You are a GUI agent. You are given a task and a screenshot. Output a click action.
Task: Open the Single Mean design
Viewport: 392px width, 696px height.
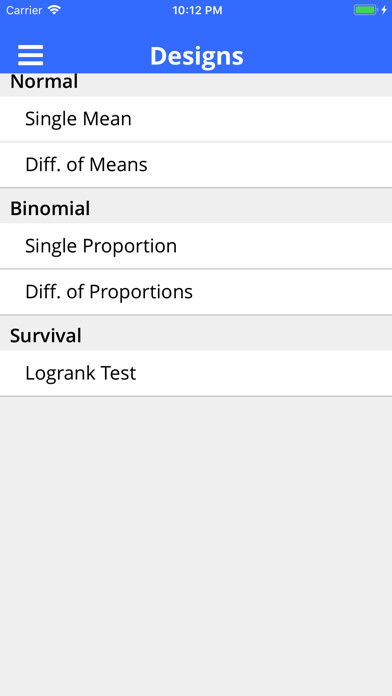(196, 119)
